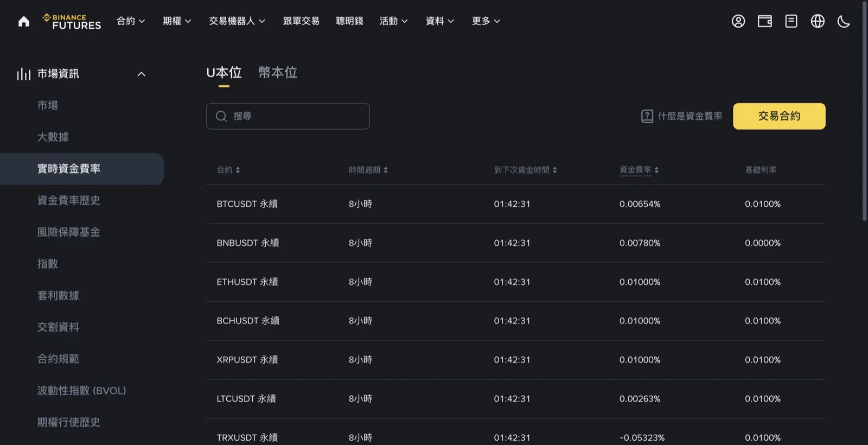Open 交割資料 in the sidebar
This screenshot has height=445, width=868.
click(x=58, y=327)
